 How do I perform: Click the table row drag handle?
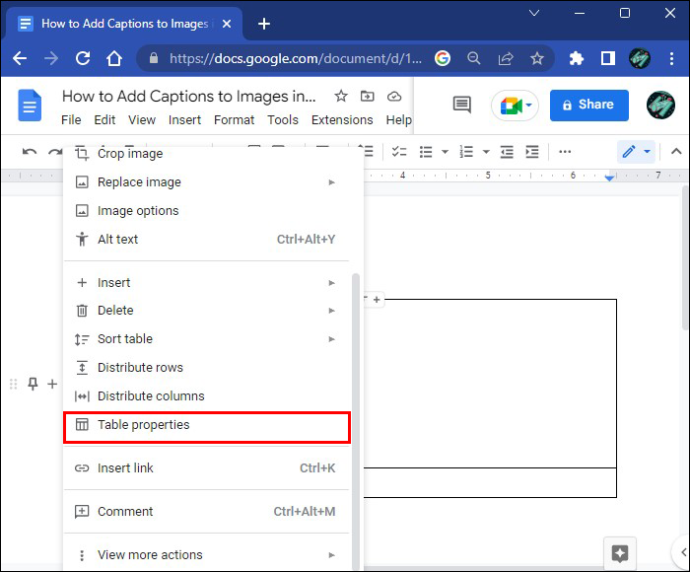tap(13, 384)
